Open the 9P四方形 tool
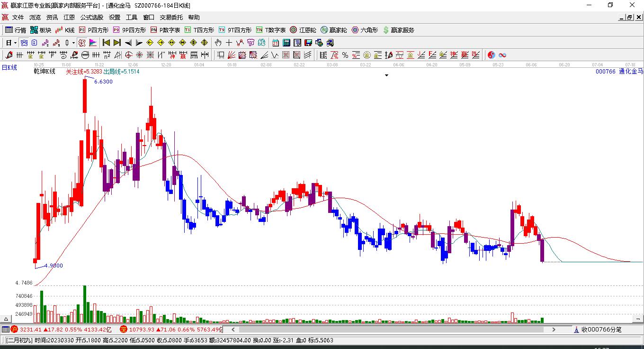 tap(129, 30)
